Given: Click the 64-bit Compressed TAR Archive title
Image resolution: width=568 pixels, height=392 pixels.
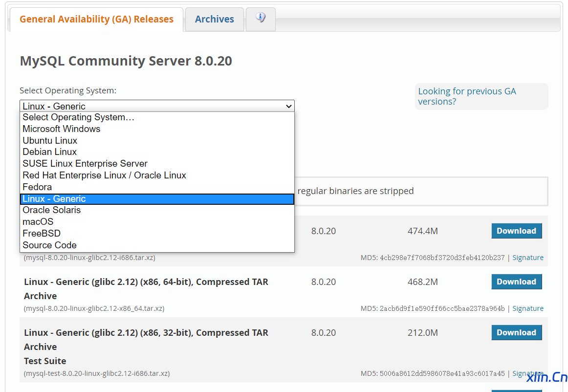Looking at the screenshot, I should pos(146,289).
